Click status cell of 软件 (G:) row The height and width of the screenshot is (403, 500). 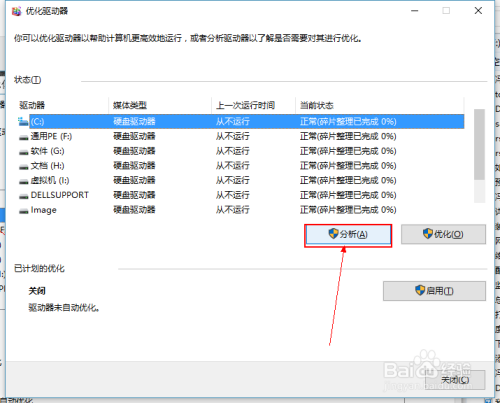tap(348, 151)
